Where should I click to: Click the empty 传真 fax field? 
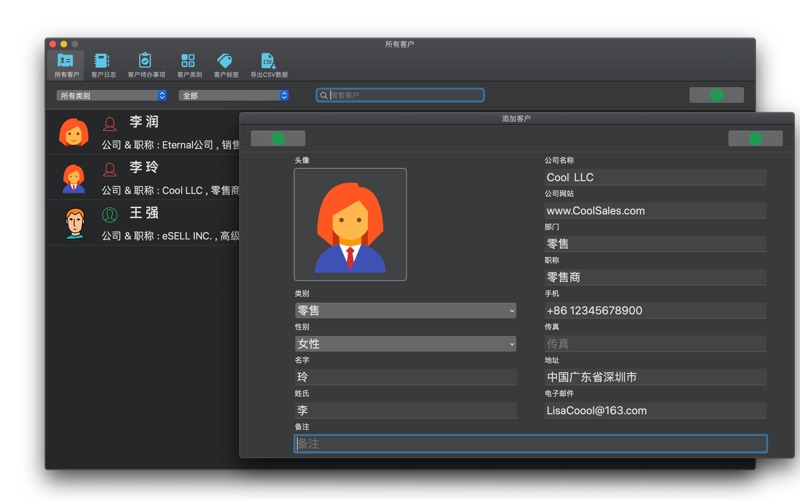[655, 344]
